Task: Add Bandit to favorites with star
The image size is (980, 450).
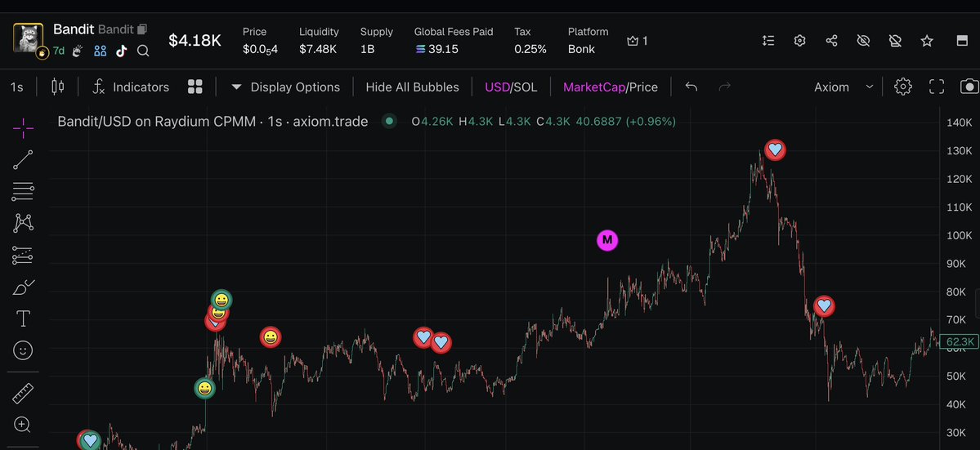Action: coord(927,41)
